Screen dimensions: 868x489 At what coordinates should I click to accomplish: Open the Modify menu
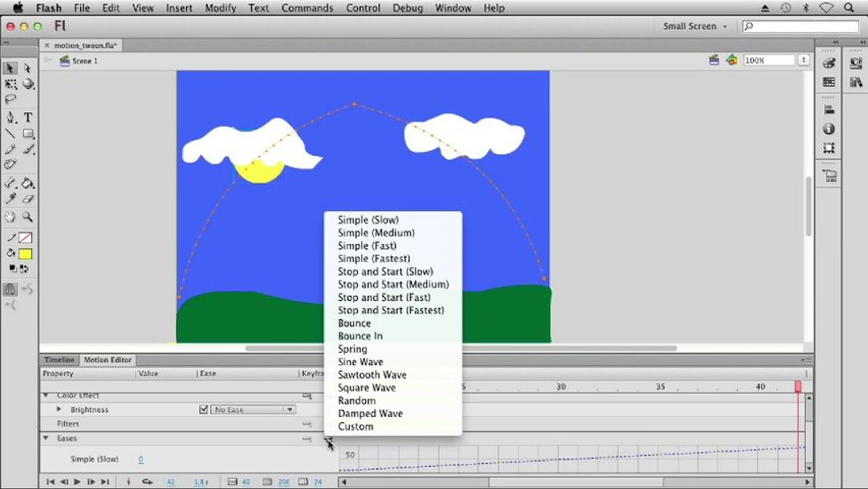pyautogui.click(x=221, y=8)
